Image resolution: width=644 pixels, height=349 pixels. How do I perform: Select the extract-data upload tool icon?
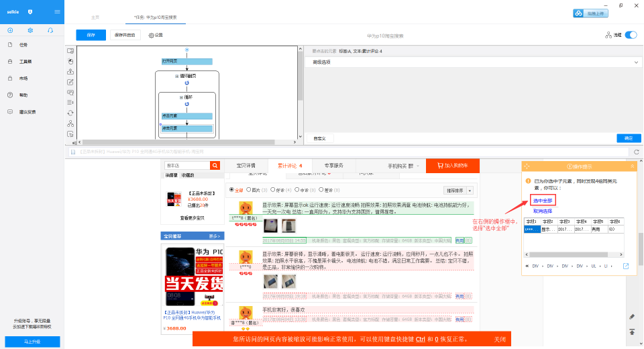(70, 72)
